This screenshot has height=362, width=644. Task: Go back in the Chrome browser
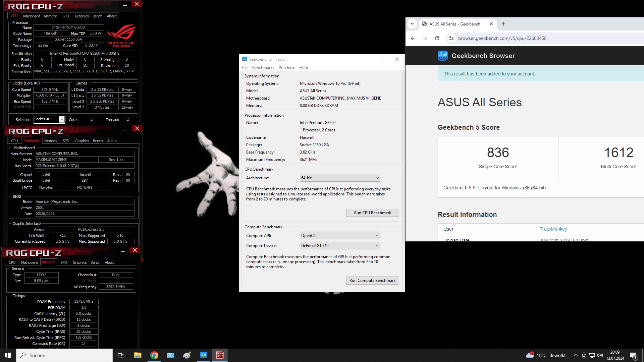pyautogui.click(x=413, y=38)
